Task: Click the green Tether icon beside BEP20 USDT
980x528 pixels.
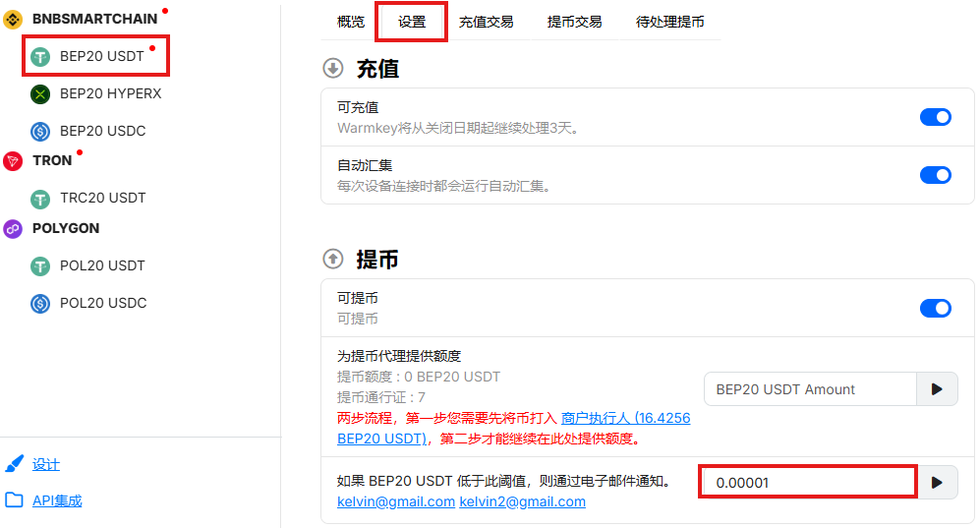Action: click(x=40, y=57)
